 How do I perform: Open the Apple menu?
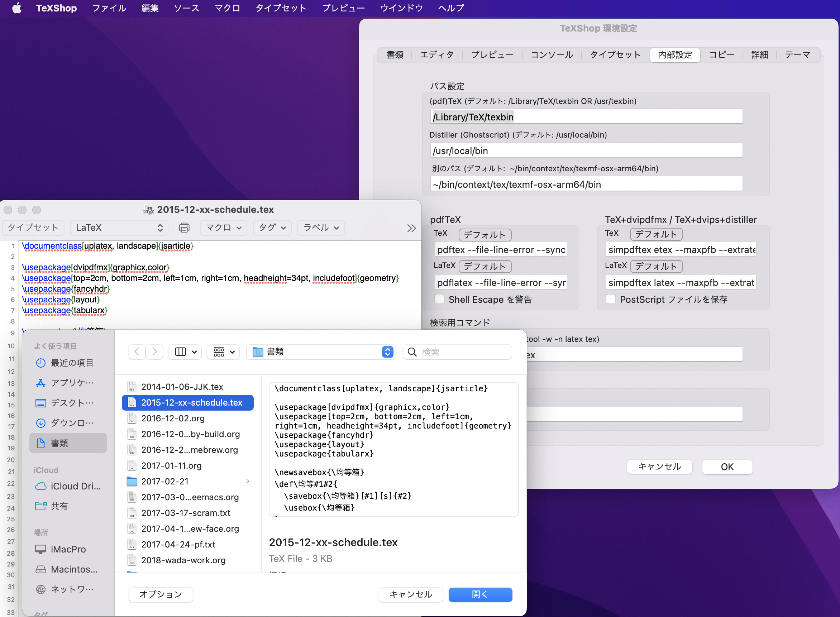(x=16, y=8)
